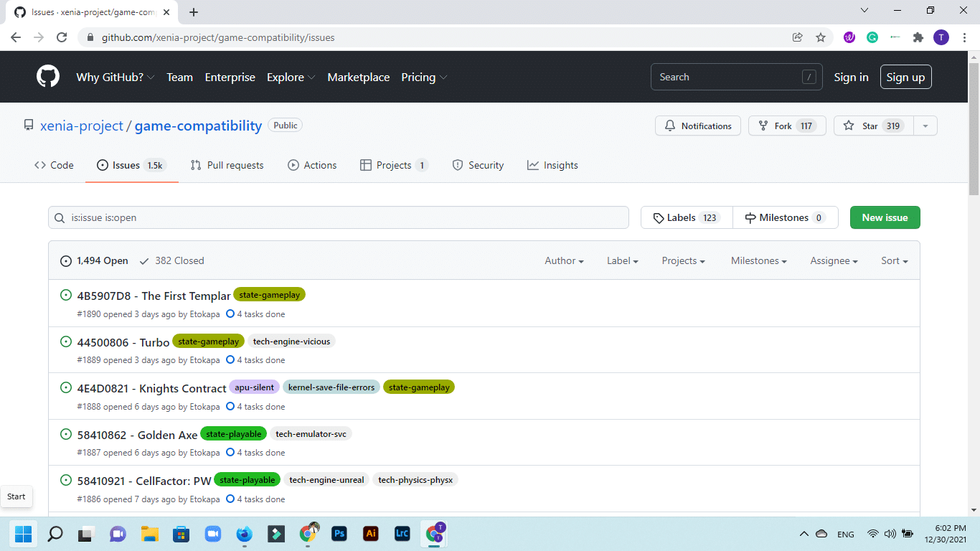The height and width of the screenshot is (551, 980).
Task: Click the browser back arrow
Action: coord(16,37)
